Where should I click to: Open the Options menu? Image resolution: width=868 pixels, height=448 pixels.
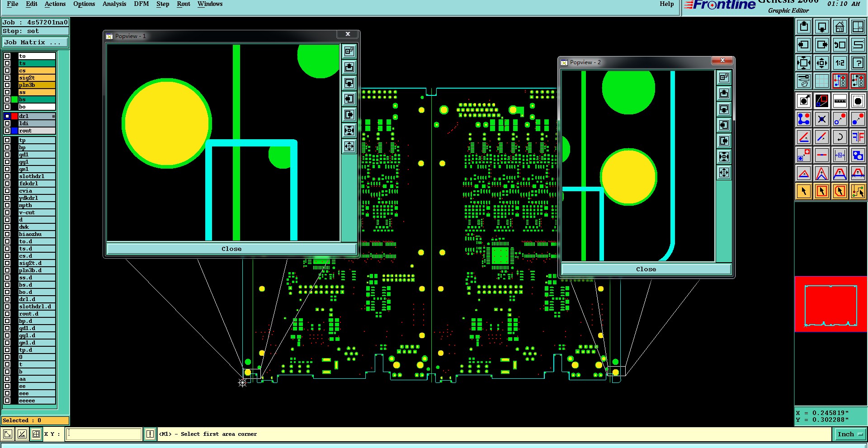(84, 4)
